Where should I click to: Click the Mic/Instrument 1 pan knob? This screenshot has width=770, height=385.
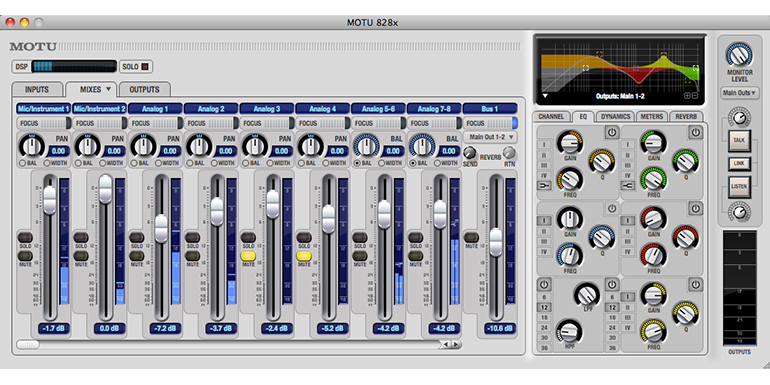[x=31, y=146]
